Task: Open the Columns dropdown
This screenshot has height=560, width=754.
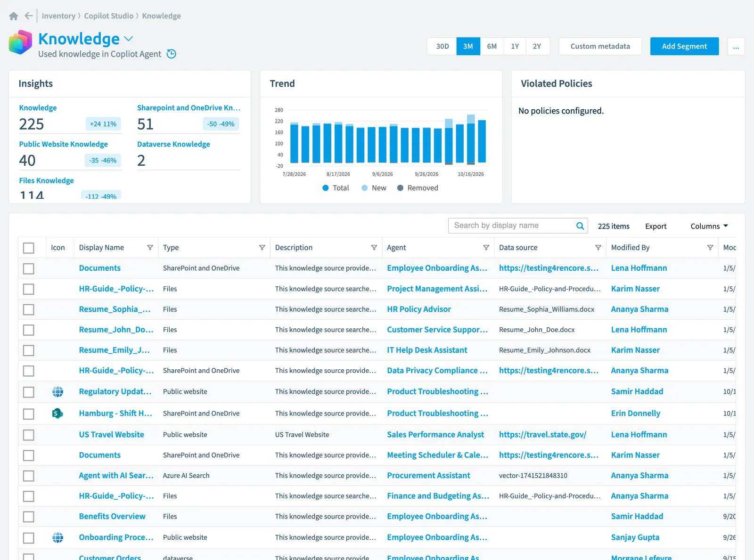Action: [709, 226]
